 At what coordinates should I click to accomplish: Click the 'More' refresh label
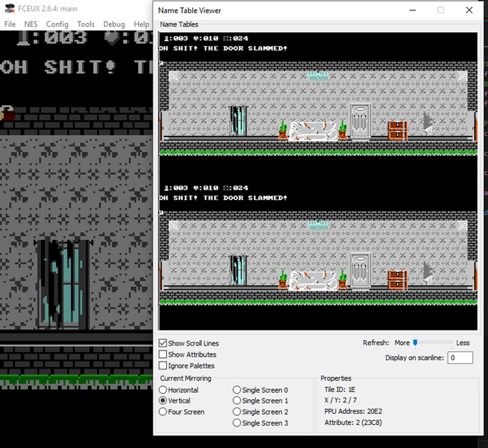pyautogui.click(x=402, y=343)
